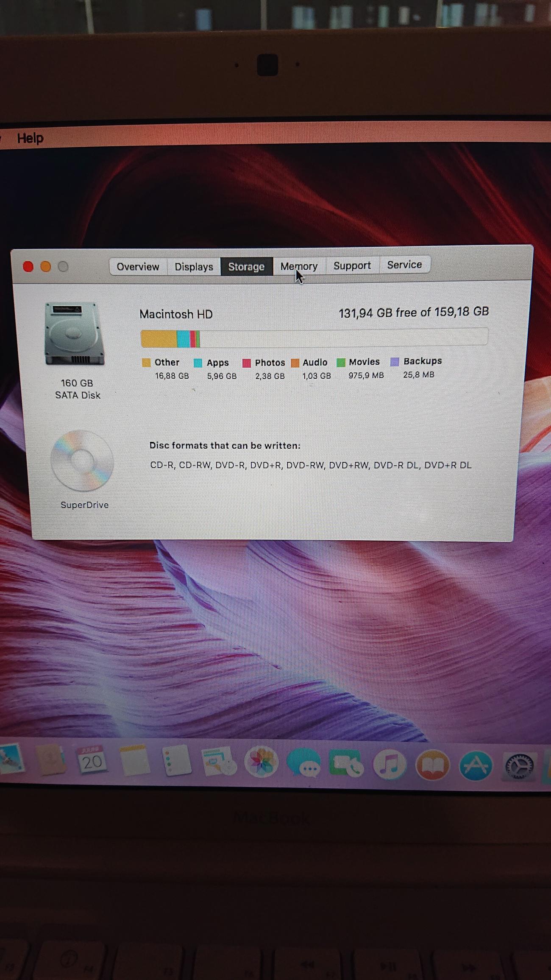Switch to the Service tab

click(405, 265)
